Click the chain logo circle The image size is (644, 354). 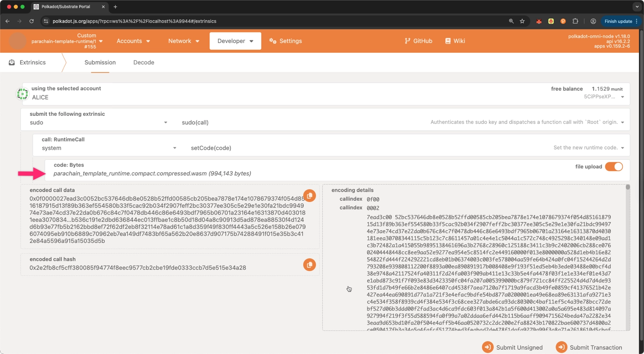tap(17, 41)
